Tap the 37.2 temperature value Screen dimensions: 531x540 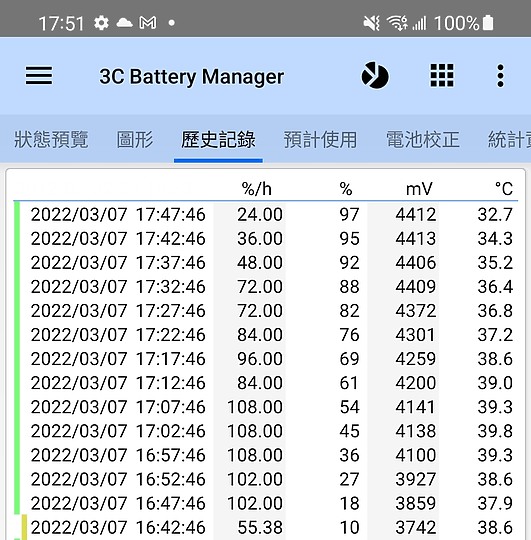[496, 335]
